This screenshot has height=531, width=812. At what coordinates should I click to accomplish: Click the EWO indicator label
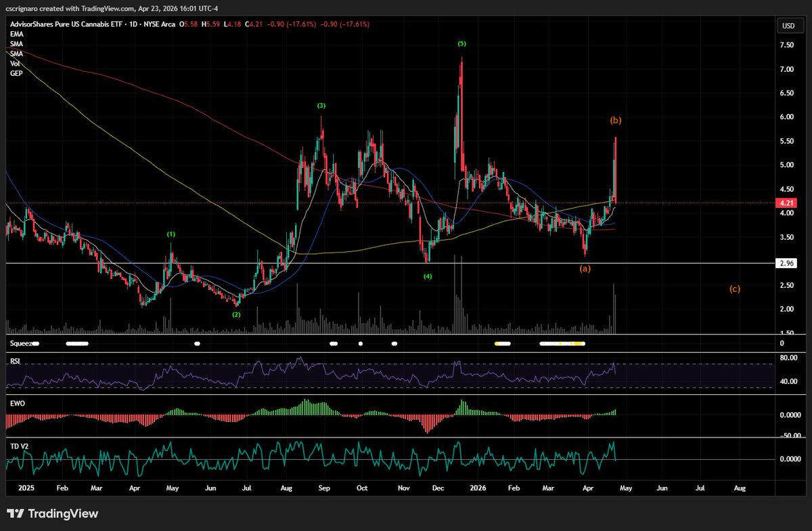coord(16,402)
